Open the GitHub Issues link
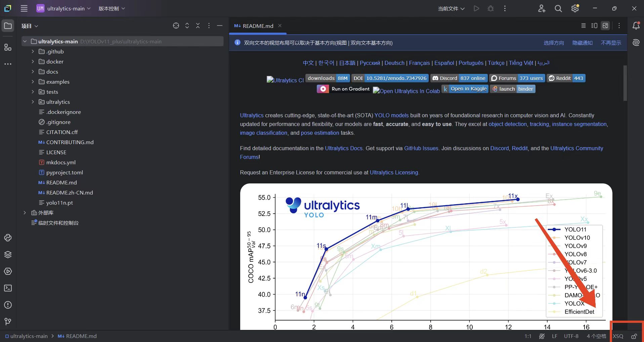 (x=421, y=148)
